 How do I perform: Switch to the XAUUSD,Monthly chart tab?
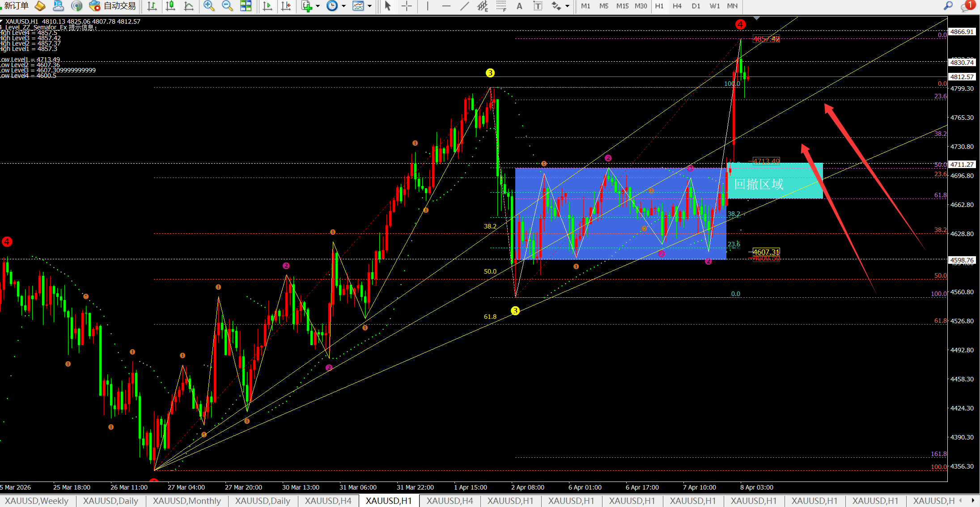coord(187,501)
